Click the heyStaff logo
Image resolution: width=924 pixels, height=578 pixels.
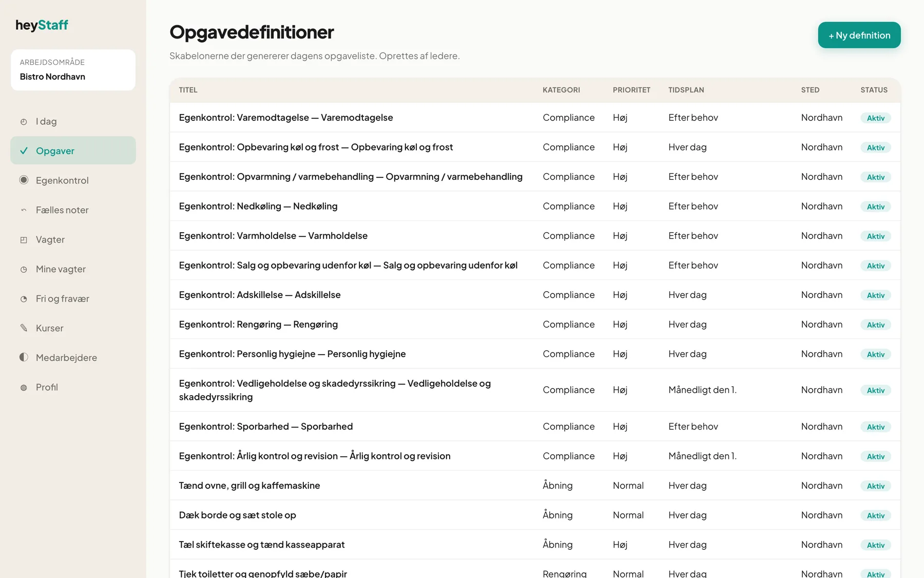click(42, 25)
